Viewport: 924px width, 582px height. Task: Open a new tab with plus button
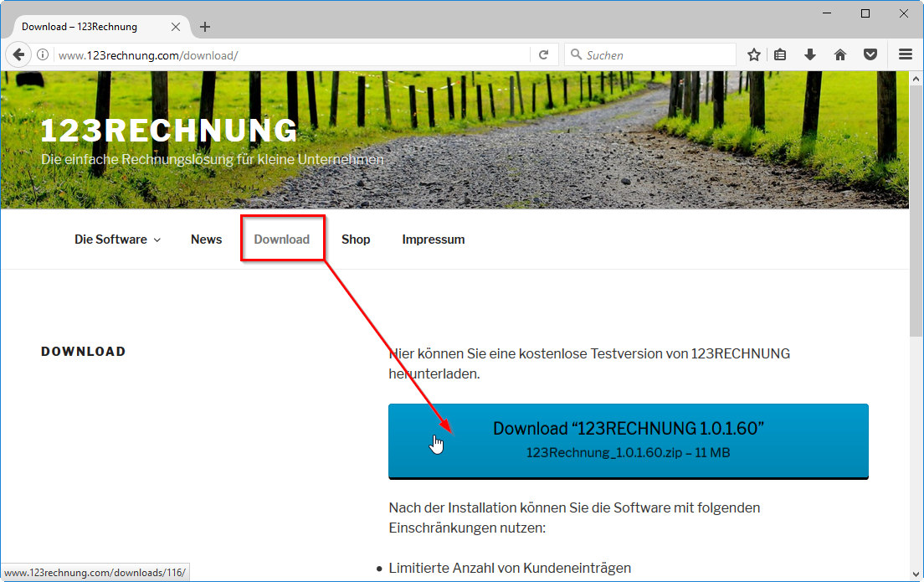205,27
